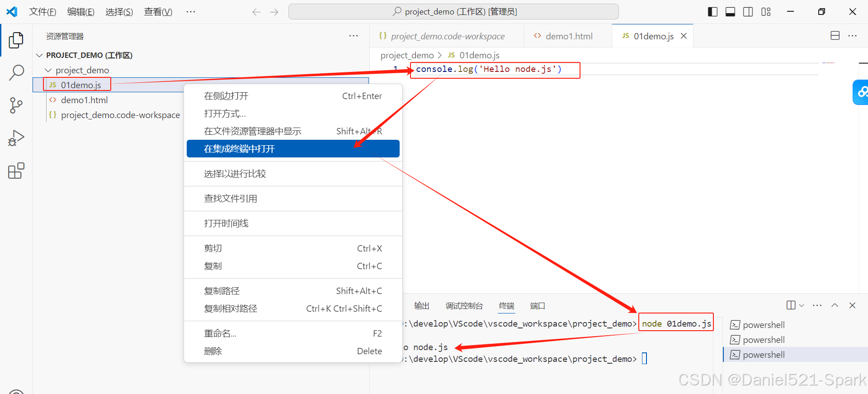Open the Extensions view
Image resolution: width=868 pixels, height=394 pixels.
(x=16, y=171)
